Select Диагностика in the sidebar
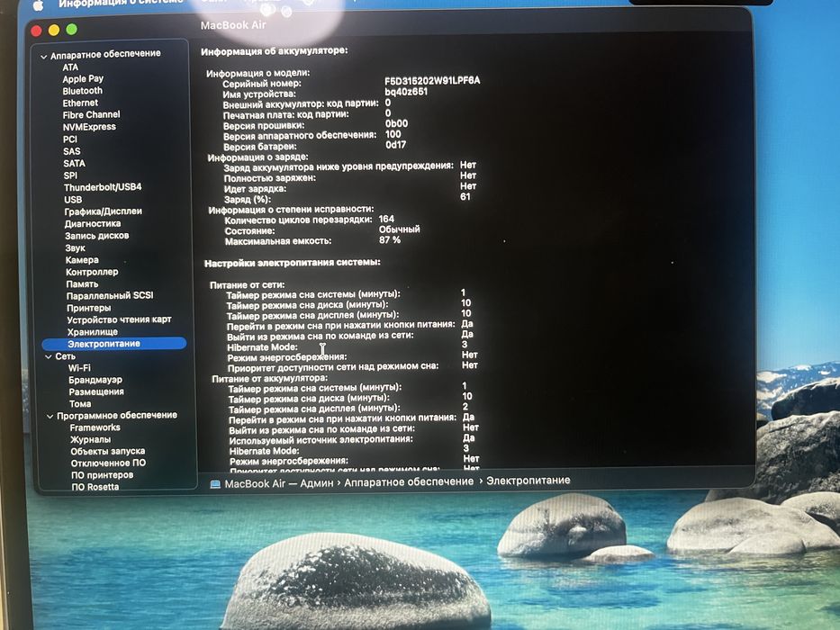The height and width of the screenshot is (630, 840). point(93,224)
